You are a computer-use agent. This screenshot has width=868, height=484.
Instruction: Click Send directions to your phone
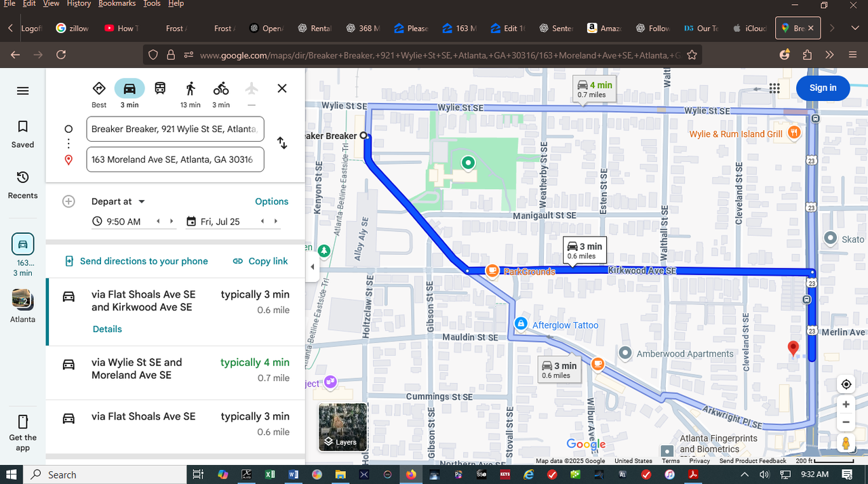tap(136, 261)
